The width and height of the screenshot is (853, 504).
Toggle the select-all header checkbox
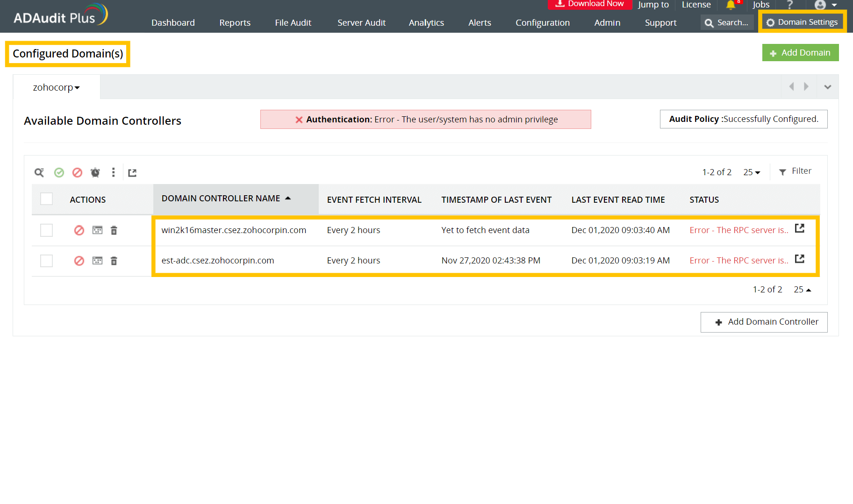(x=46, y=199)
